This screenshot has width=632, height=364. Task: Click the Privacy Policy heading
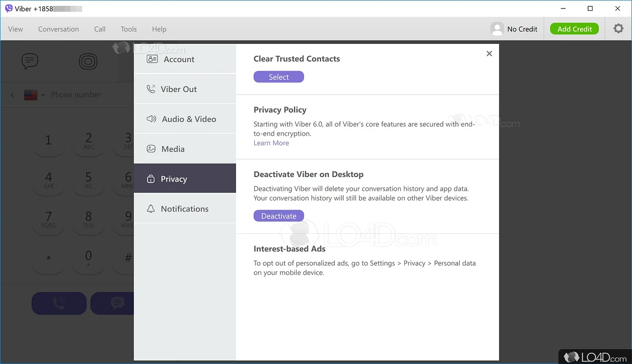[x=280, y=109]
